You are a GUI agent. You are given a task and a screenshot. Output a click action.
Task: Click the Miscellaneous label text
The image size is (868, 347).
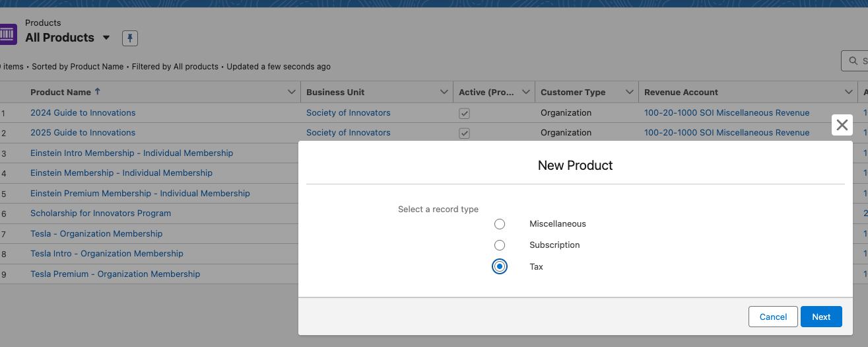point(558,224)
